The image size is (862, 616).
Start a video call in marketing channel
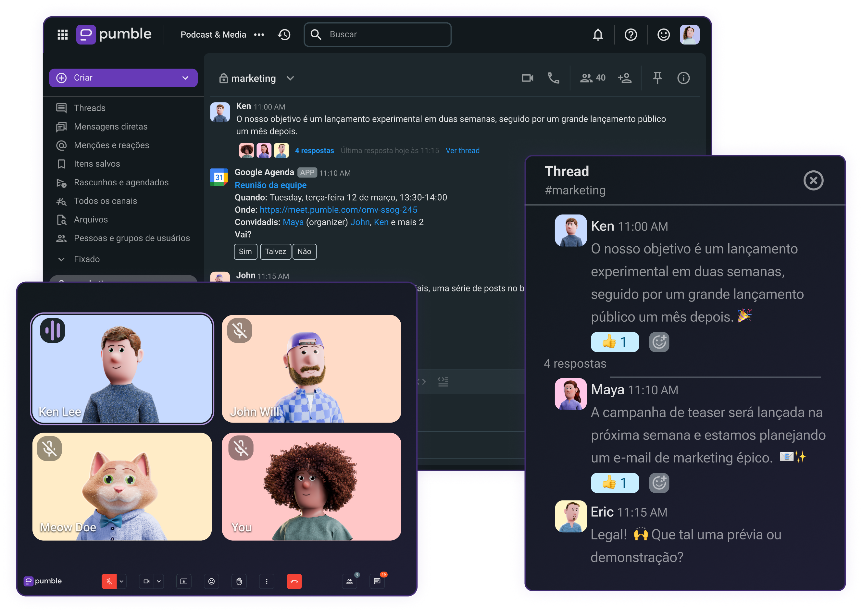coord(527,78)
